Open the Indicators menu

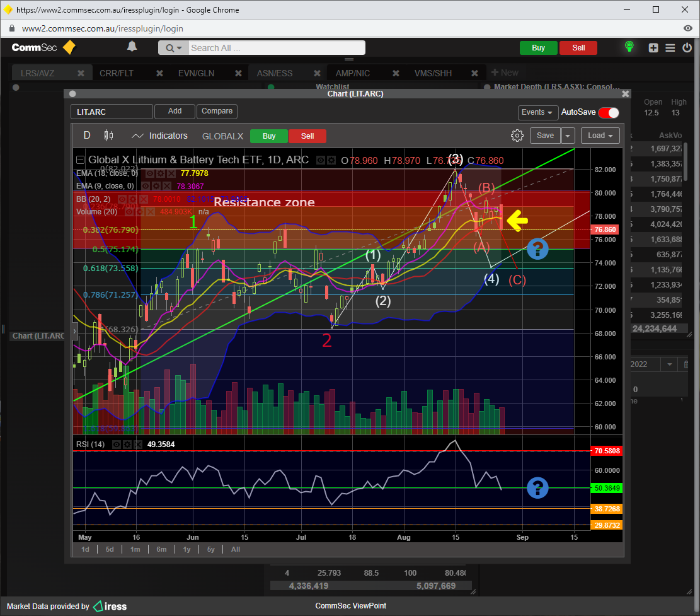pyautogui.click(x=160, y=136)
